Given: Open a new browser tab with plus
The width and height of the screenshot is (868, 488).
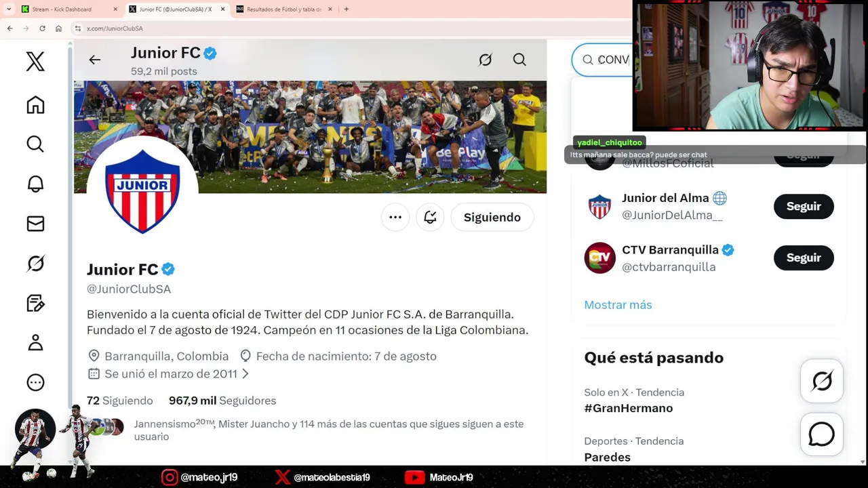Looking at the screenshot, I should pos(347,9).
